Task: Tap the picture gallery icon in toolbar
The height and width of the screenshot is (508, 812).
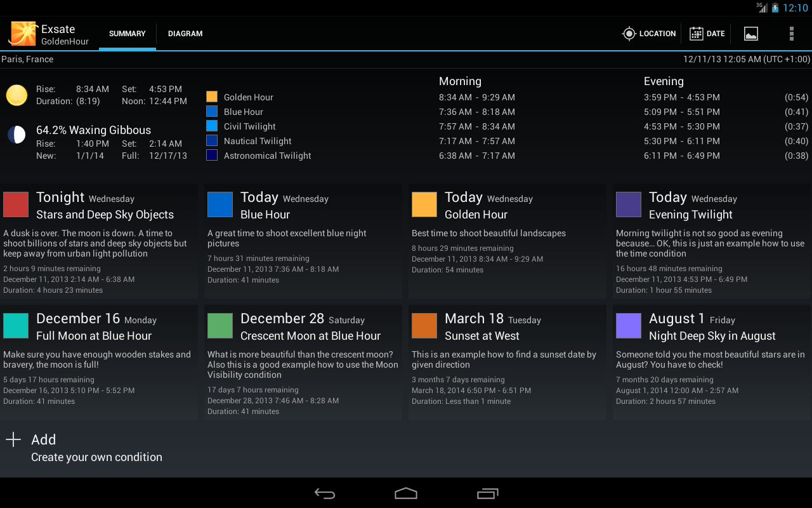Action: (x=751, y=34)
